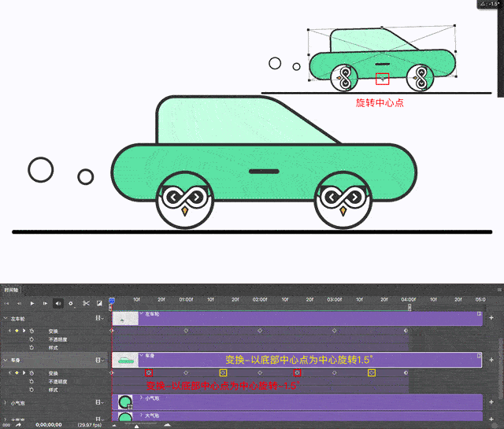The image size is (504, 429).
Task: Add media to 车身 track with plus
Action: pos(491,360)
